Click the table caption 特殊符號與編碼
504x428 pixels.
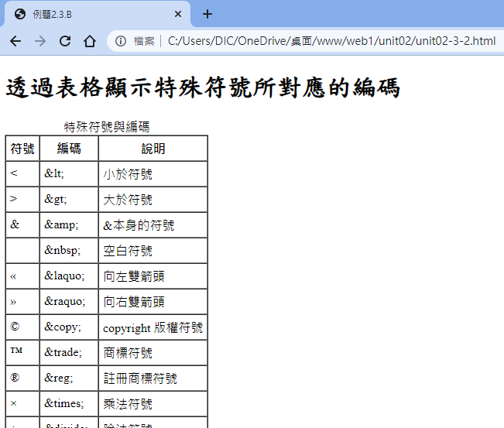click(x=106, y=127)
